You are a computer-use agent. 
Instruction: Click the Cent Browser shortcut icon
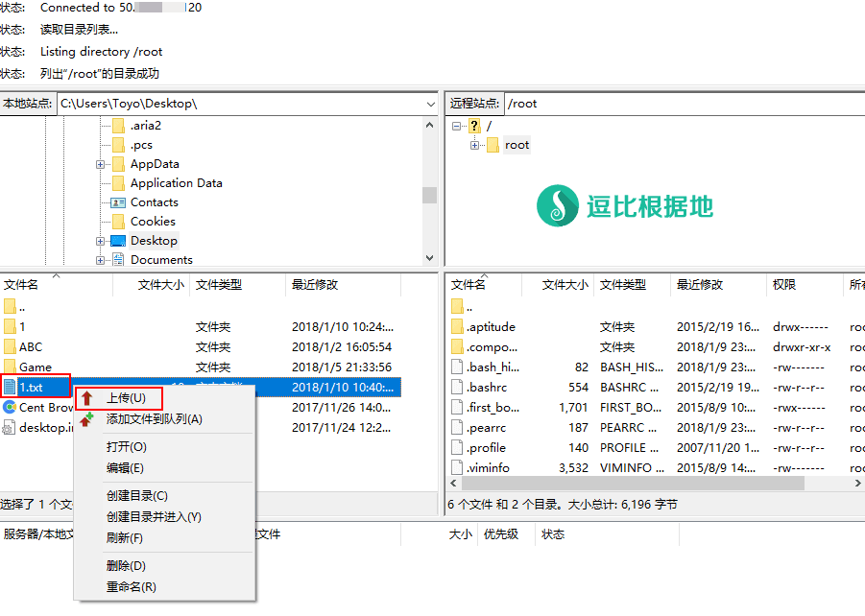point(10,408)
